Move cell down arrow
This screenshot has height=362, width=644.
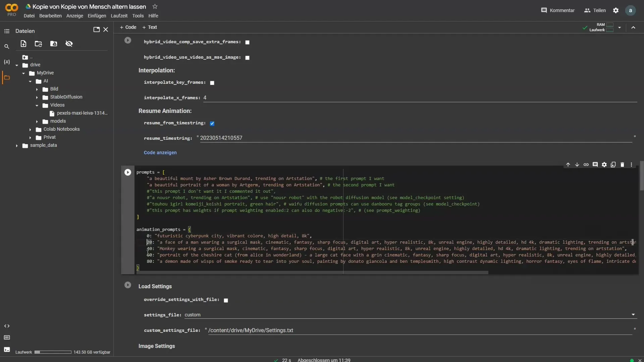click(577, 165)
